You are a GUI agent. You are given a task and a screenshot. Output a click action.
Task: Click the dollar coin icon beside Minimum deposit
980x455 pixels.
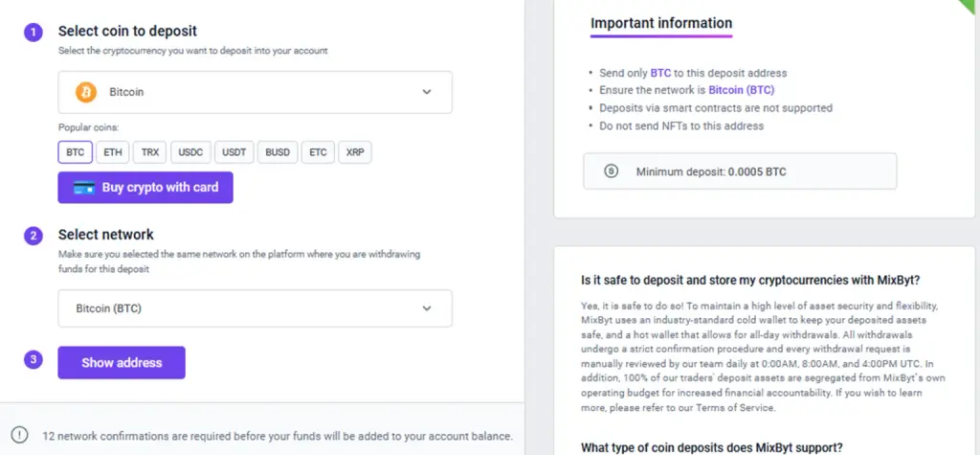(612, 171)
